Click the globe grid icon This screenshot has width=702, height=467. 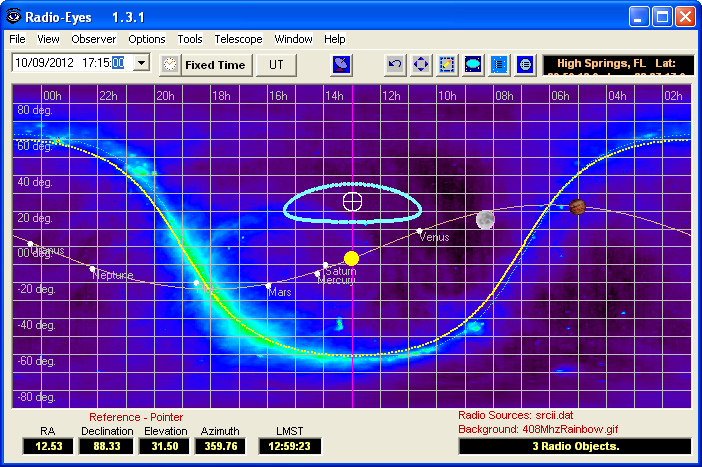pos(526,65)
